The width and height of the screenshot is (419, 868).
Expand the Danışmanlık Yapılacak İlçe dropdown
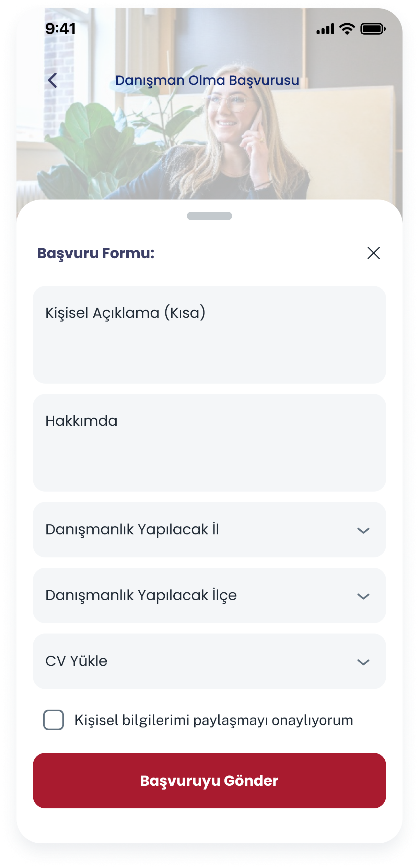(192, 595)
